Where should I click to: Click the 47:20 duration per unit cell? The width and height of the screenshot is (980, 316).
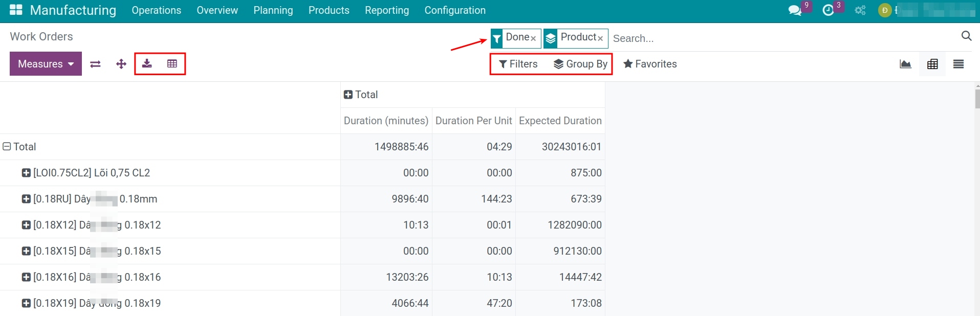[x=473, y=303]
